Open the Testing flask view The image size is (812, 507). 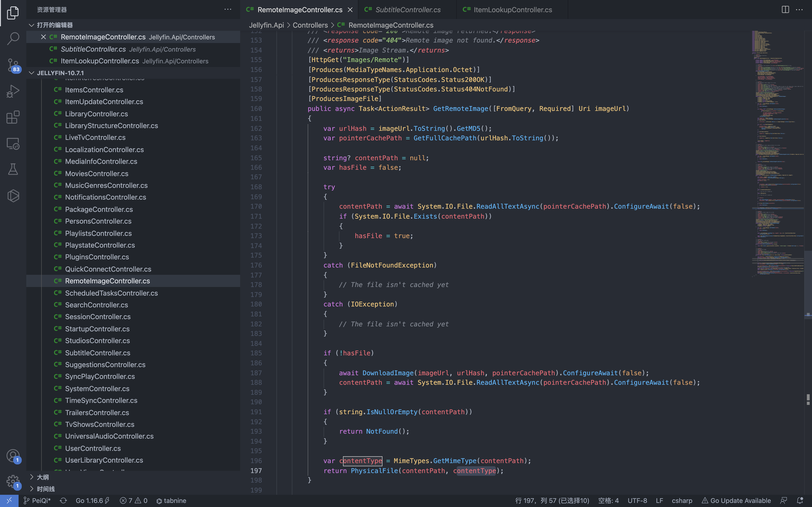point(13,169)
